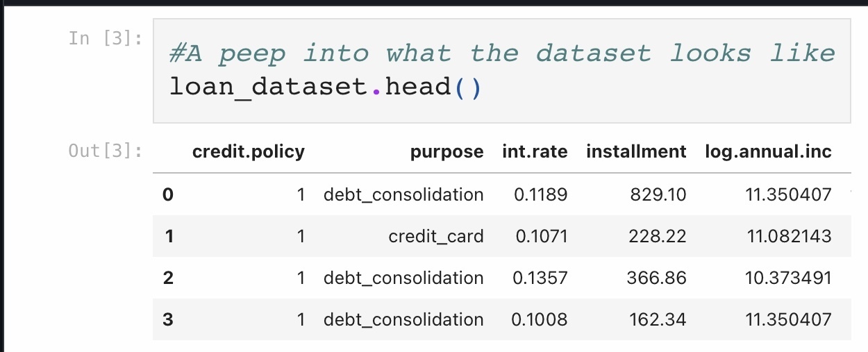This screenshot has height=352, width=868.
Task: Click row index 2 in the table
Action: click(x=168, y=278)
